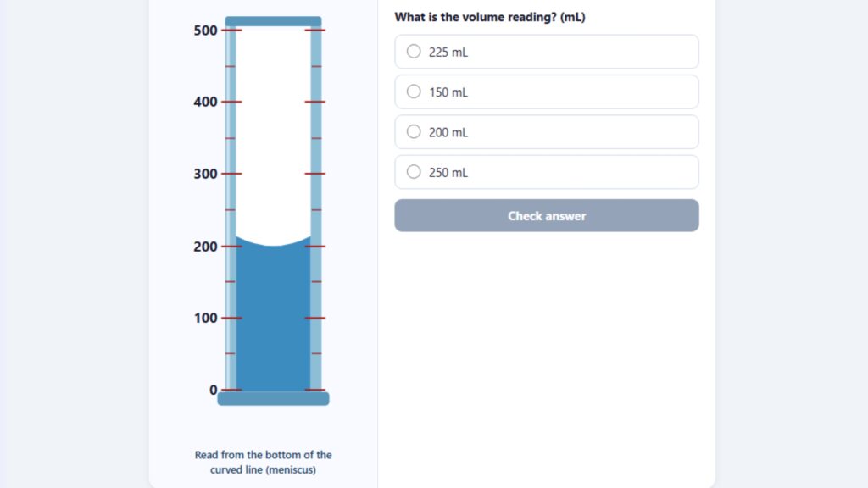Click the 150 mL answer row
Viewport: 868px width, 488px height.
[546, 91]
